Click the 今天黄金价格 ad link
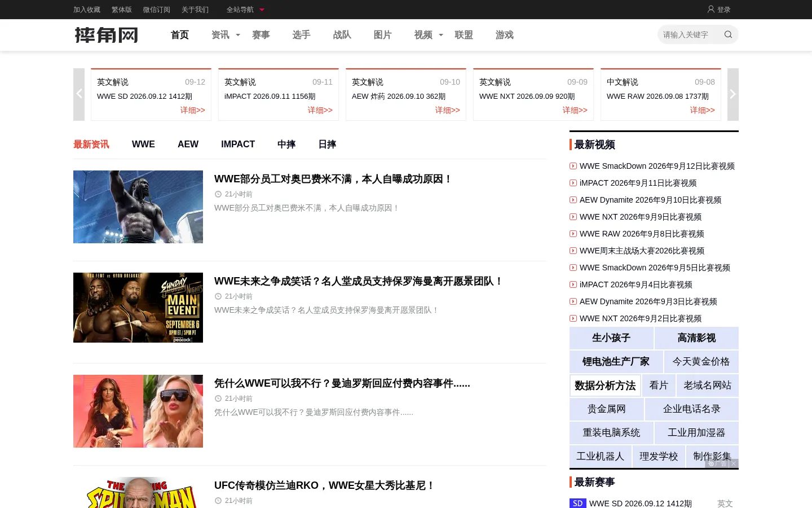Screen dimensions: 812x508 tap(701, 362)
